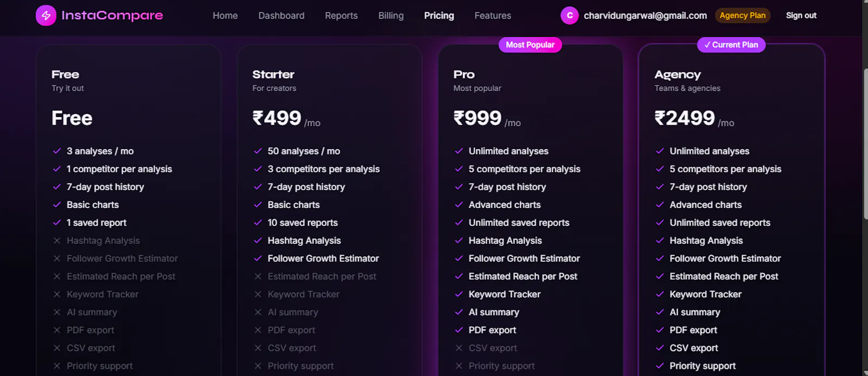
Task: Click the vertical page scrollbar thumb
Action: 865,144
